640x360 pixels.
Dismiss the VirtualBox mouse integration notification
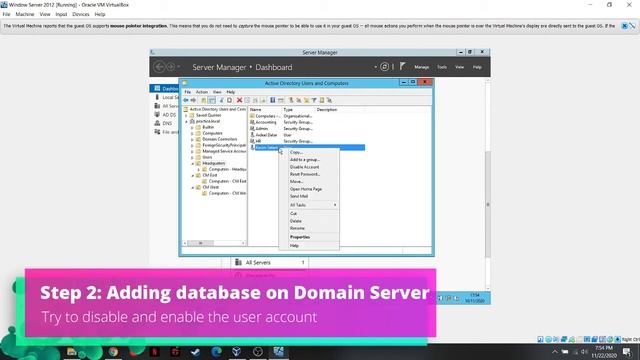click(x=624, y=26)
